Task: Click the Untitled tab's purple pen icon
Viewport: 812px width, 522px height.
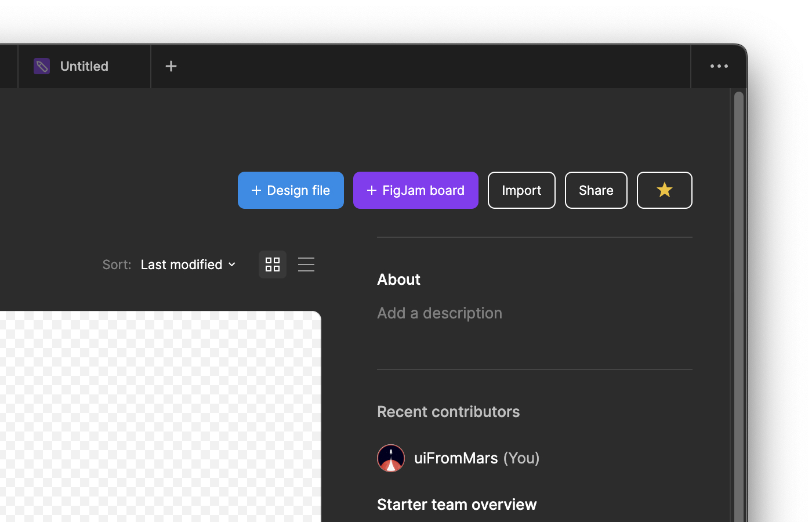Action: (x=42, y=66)
